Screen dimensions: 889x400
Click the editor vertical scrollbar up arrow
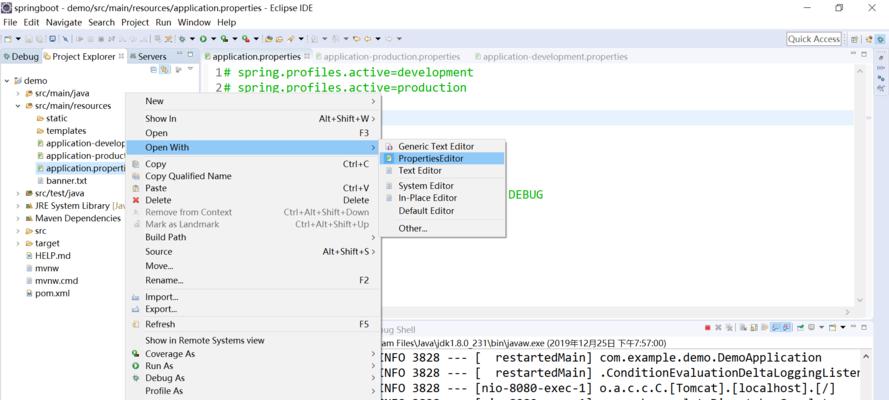coord(860,70)
